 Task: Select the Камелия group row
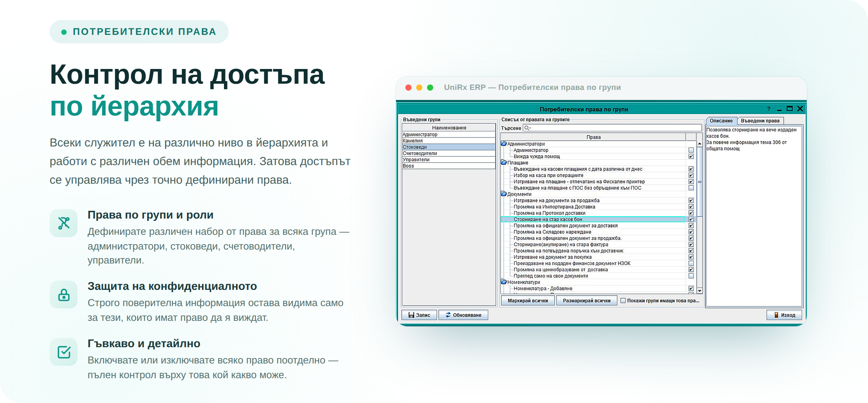pyautogui.click(x=449, y=141)
